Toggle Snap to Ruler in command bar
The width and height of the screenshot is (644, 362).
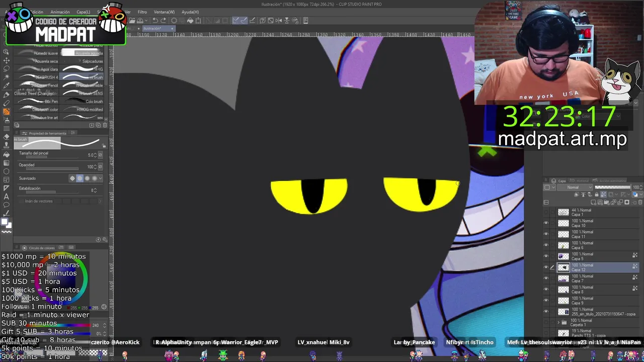pyautogui.click(x=236, y=21)
